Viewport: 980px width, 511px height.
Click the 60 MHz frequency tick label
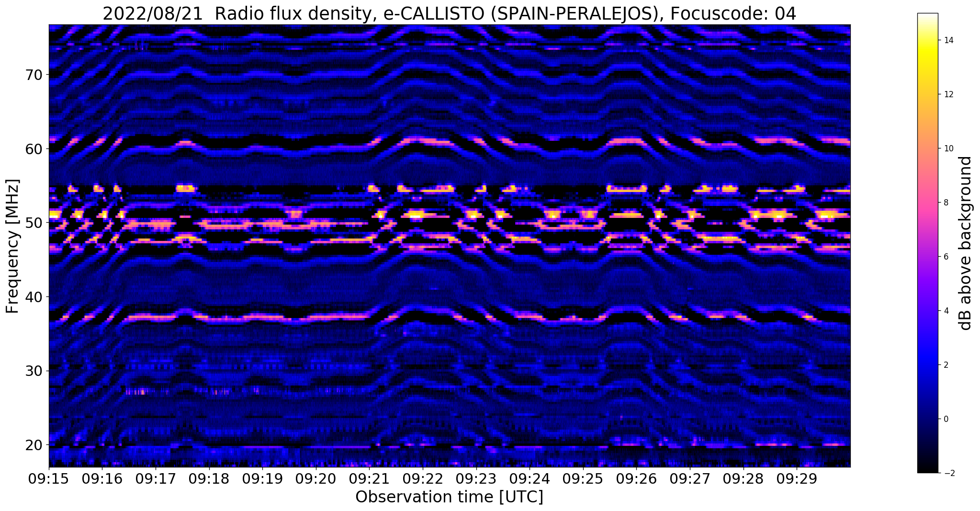(x=34, y=149)
